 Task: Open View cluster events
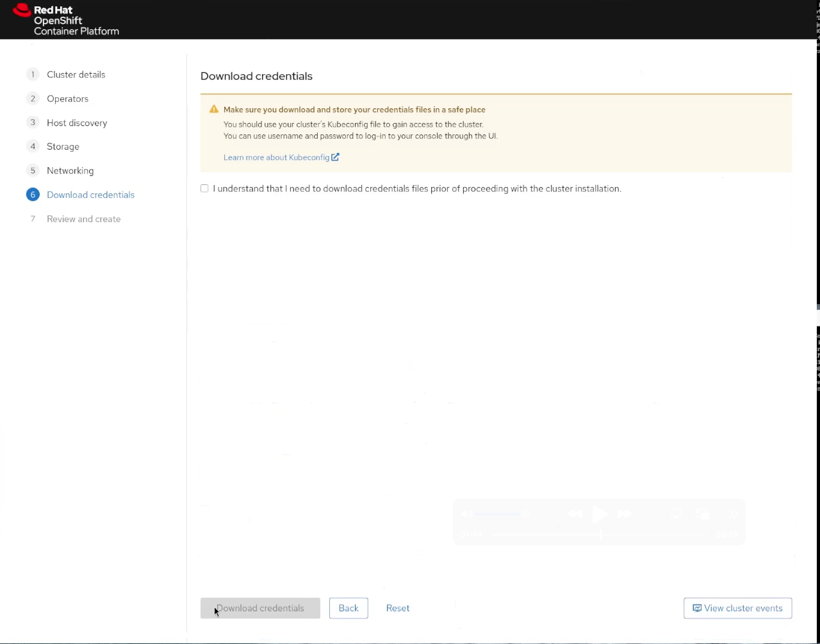pos(737,608)
